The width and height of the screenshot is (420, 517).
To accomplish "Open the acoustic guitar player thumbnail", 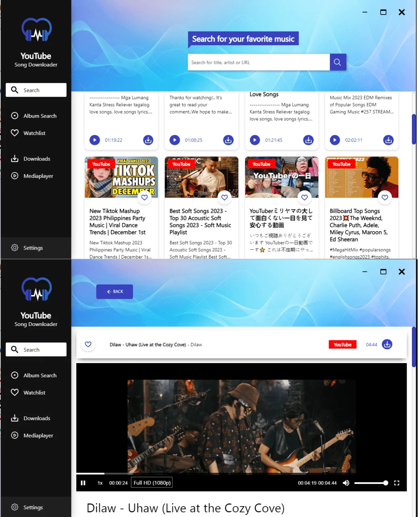I will (x=202, y=177).
